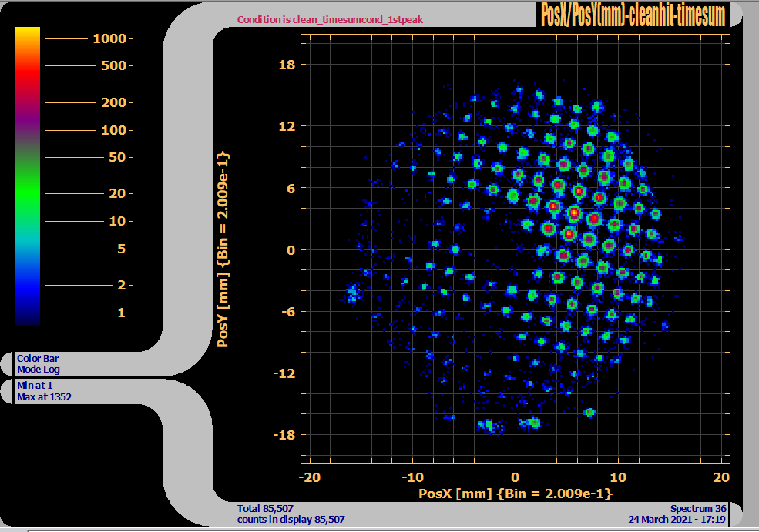
Task: Click the condition text clean_timesumcond_1stpeak
Action: click(x=330, y=19)
